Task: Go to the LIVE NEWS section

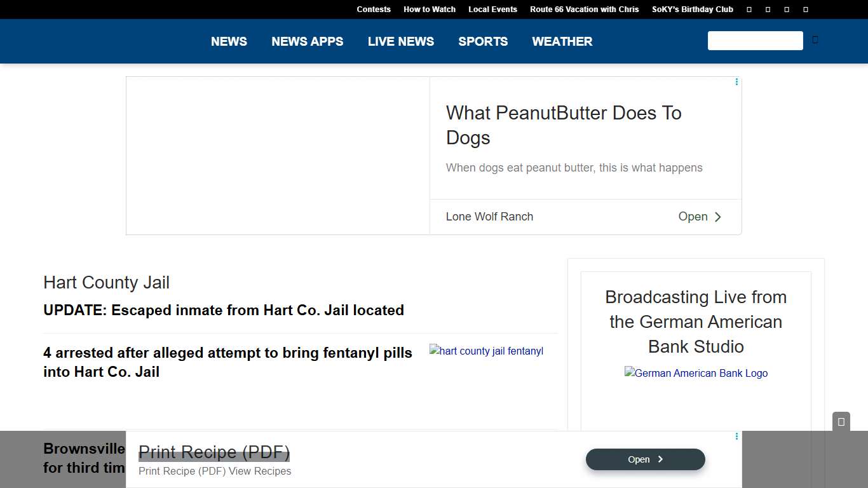Action: click(x=401, y=41)
